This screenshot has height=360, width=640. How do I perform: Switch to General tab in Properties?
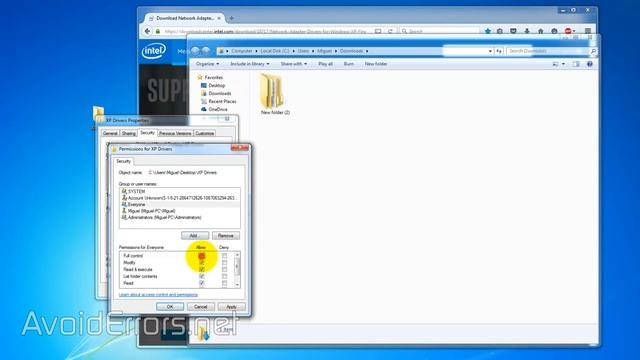(x=110, y=133)
